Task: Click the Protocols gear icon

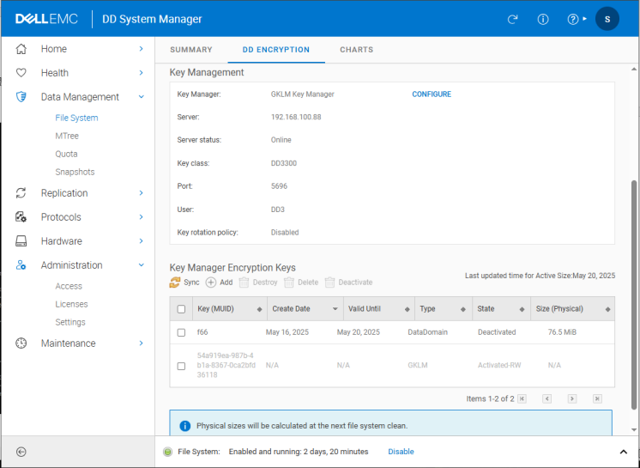Action: [x=21, y=217]
